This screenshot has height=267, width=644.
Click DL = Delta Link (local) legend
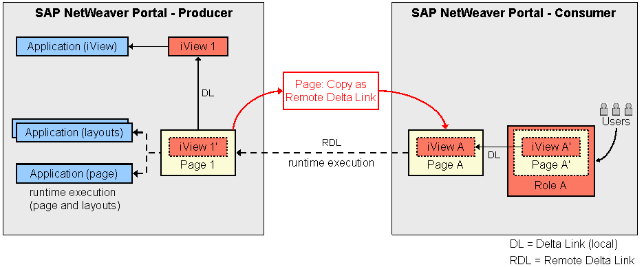[563, 244]
